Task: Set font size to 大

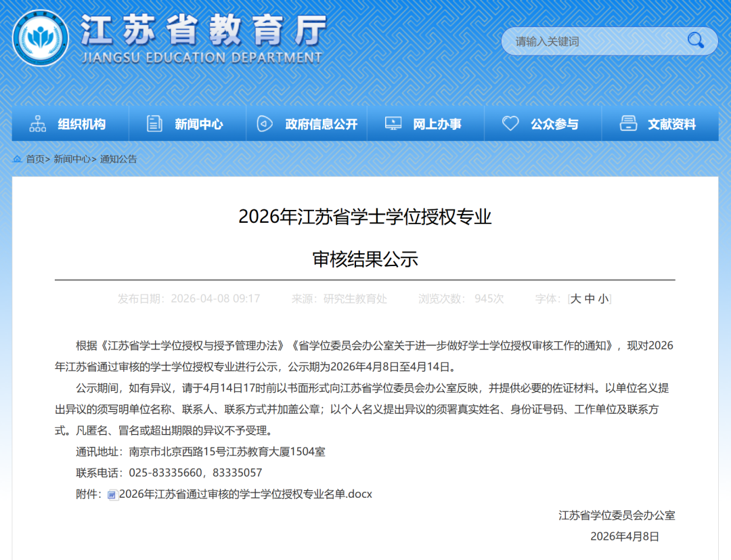Action: [577, 299]
